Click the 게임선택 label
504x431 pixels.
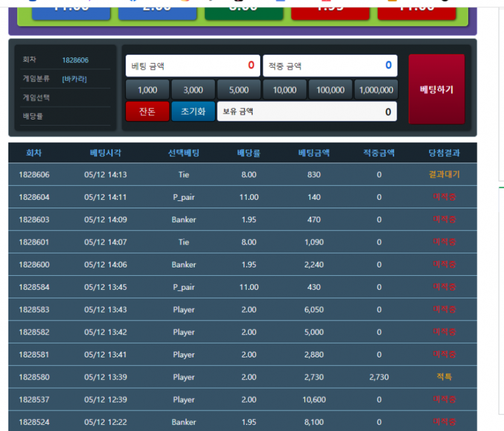(36, 97)
